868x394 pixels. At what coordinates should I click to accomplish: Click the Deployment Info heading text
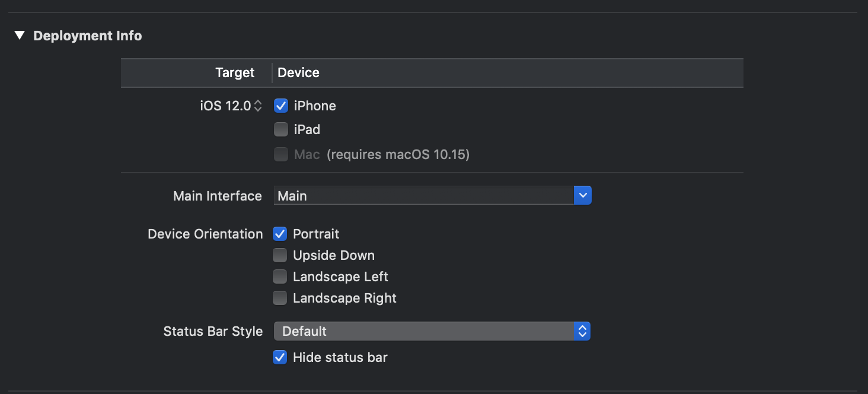pos(88,35)
